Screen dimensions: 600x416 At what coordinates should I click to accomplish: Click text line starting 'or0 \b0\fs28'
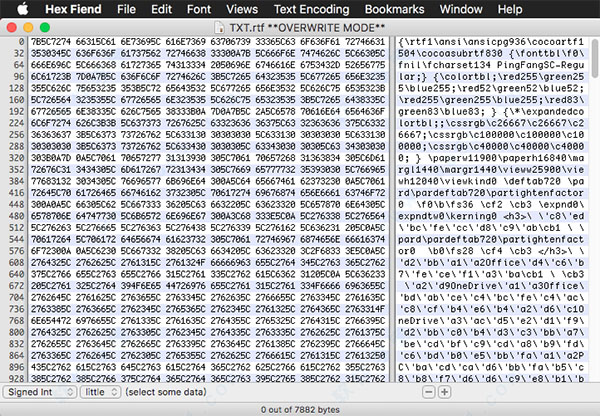coord(491,251)
